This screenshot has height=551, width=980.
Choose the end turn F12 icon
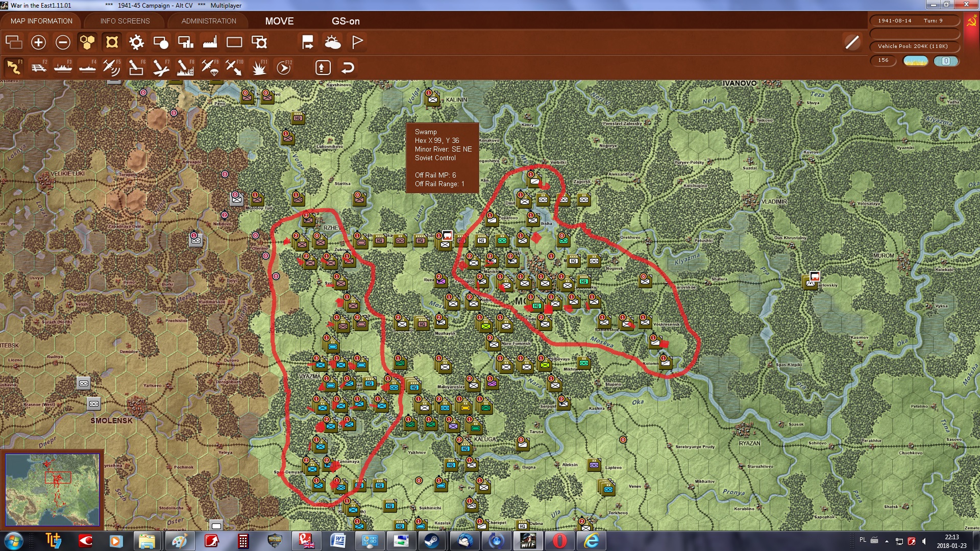coord(284,67)
